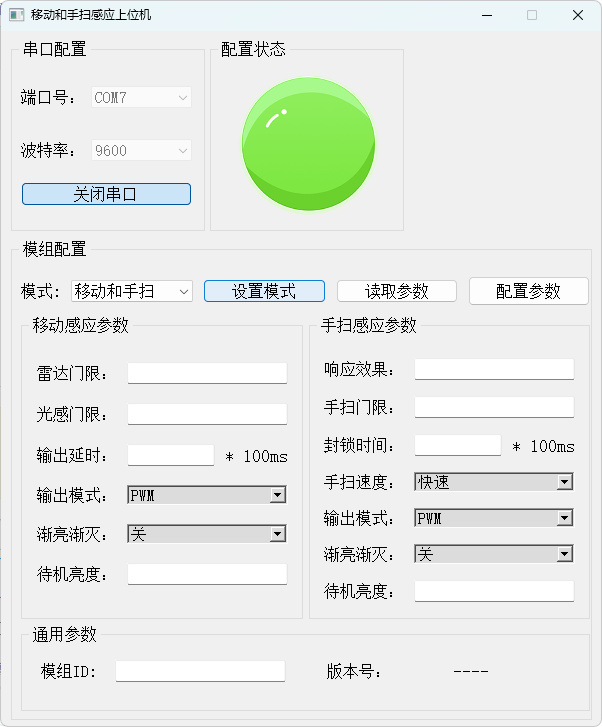Click the 关闭串口 button
This screenshot has width=602, height=727.
pyautogui.click(x=106, y=194)
